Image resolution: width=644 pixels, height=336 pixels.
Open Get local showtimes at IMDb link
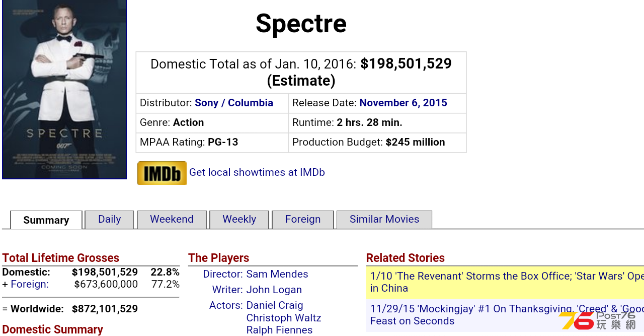point(257,172)
